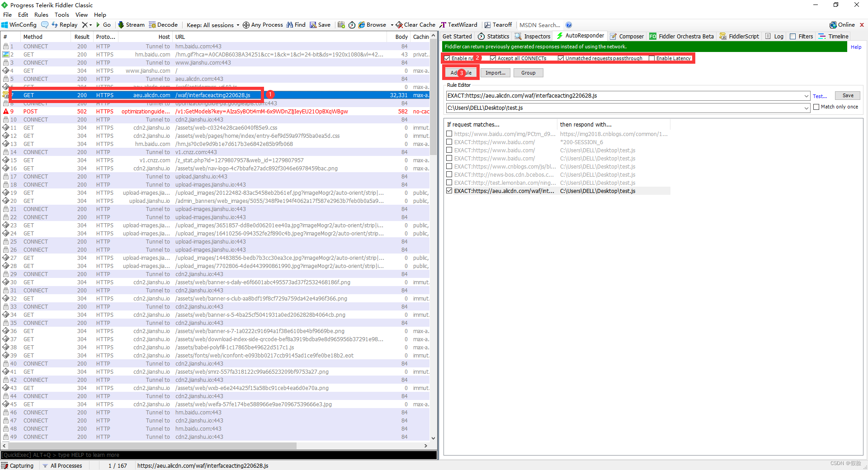Select session 9 red POST error row
Screen dimensions: 868x470
215,112
